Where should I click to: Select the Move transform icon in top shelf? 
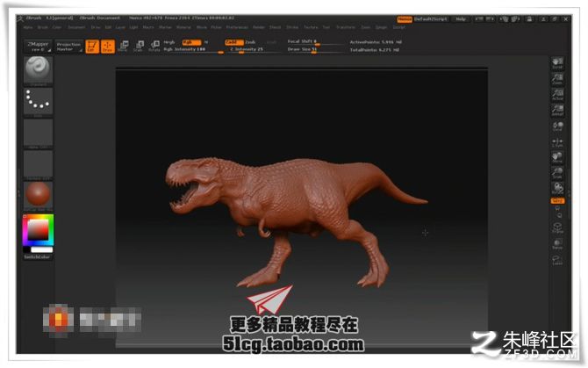(123, 47)
